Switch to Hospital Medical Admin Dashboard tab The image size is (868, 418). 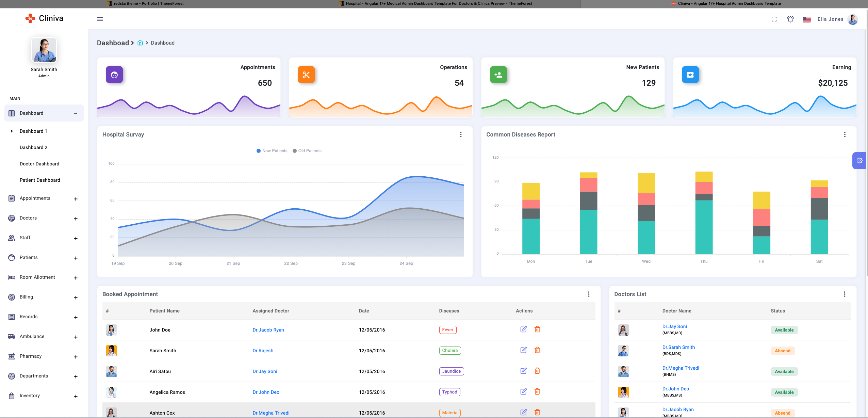tap(435, 3)
